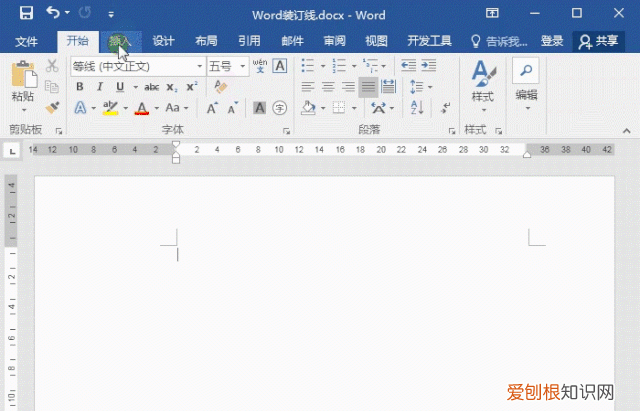The width and height of the screenshot is (640, 411).
Task: Center align the text
Action: coord(328,87)
